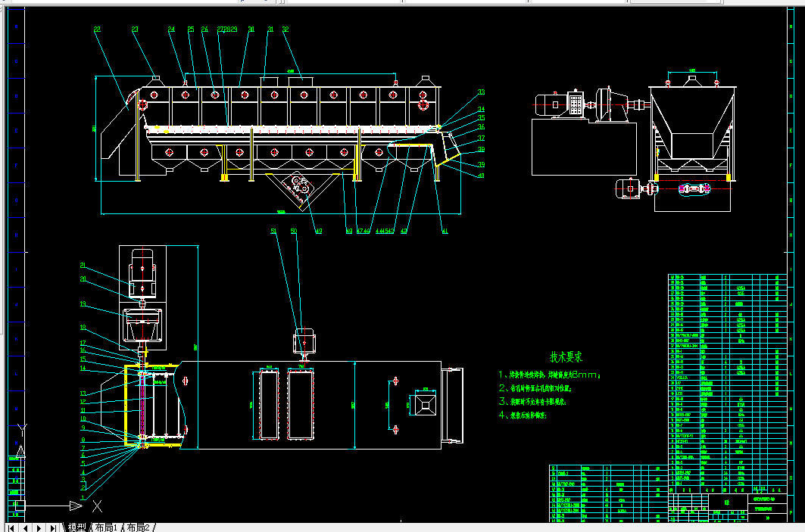Step to the next layout tab arrow

click(39, 527)
